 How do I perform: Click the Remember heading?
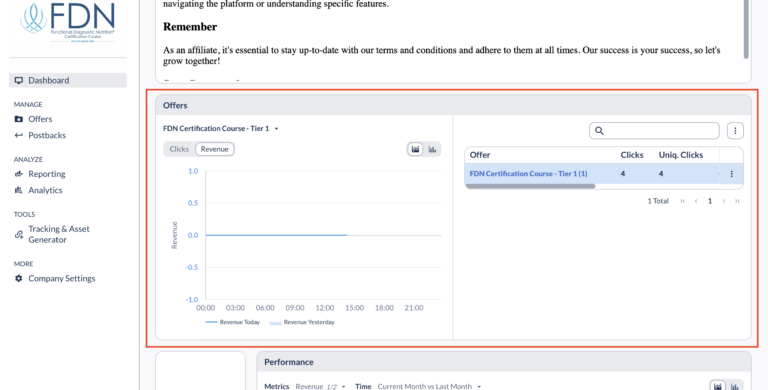click(190, 27)
